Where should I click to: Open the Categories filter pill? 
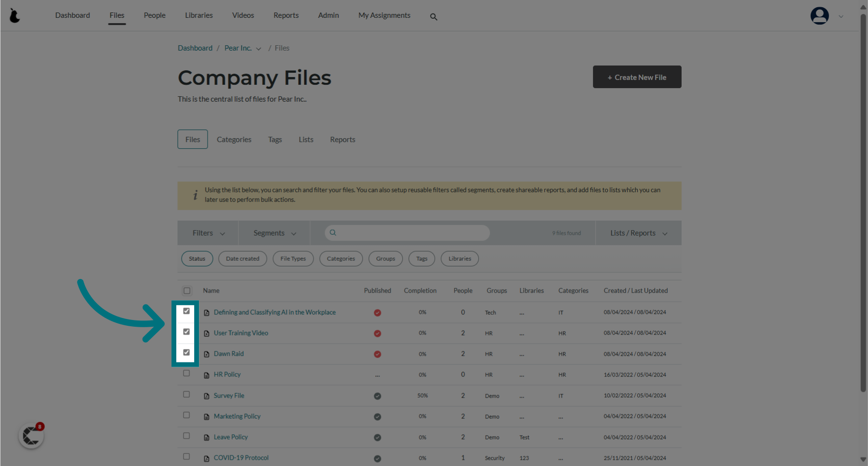click(x=341, y=259)
